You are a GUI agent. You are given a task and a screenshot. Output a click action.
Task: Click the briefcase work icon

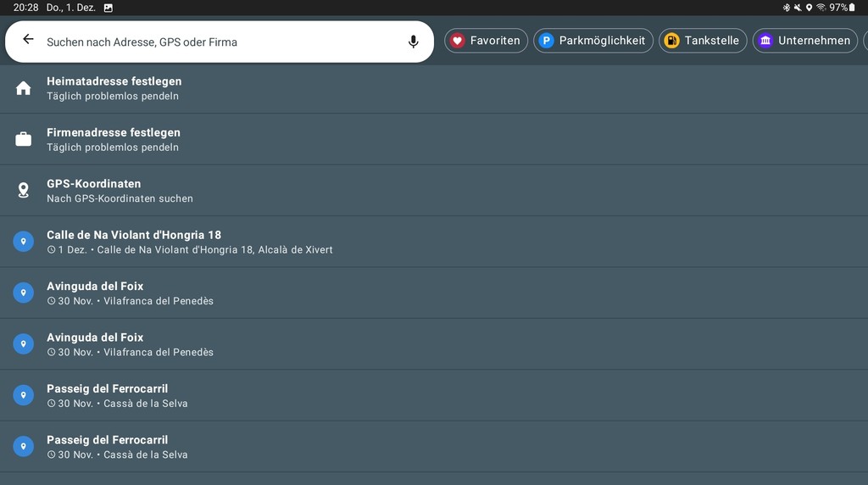23,139
